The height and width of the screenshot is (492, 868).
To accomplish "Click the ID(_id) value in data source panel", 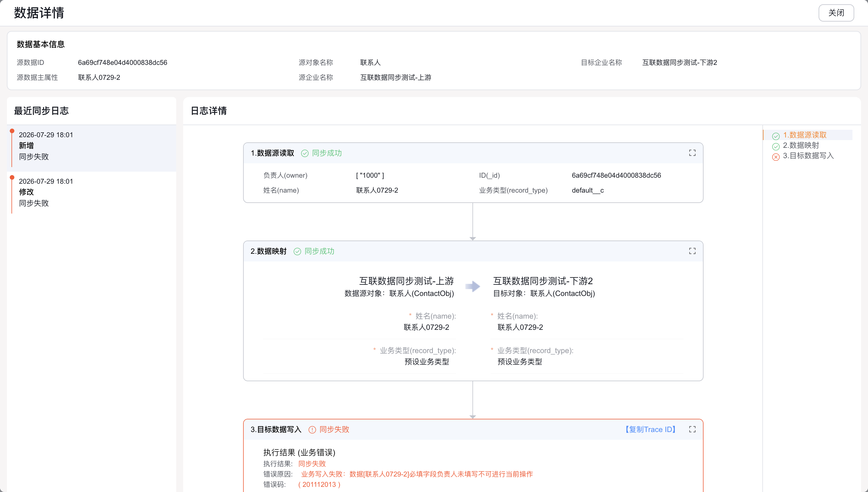I will click(x=616, y=175).
